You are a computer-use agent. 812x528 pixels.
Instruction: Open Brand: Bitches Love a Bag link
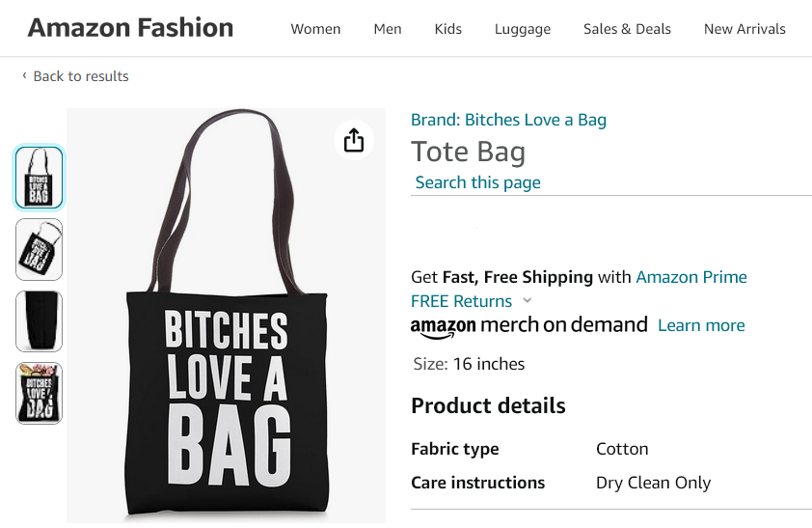click(508, 120)
